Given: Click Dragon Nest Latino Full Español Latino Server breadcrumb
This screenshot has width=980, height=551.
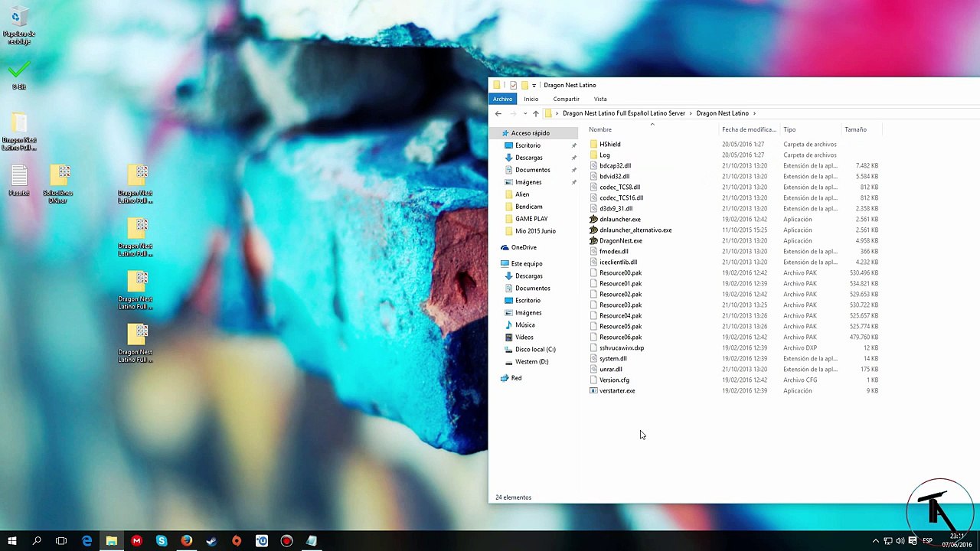Looking at the screenshot, I should pyautogui.click(x=624, y=113).
